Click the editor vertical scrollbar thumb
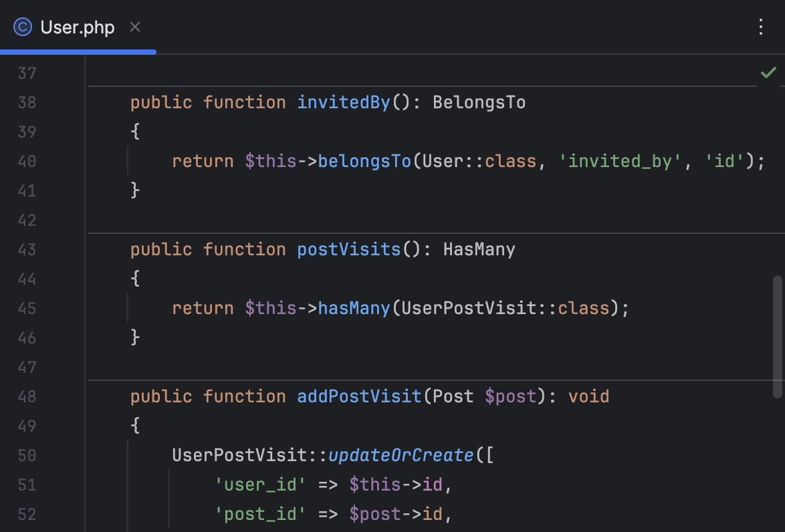 [777, 337]
